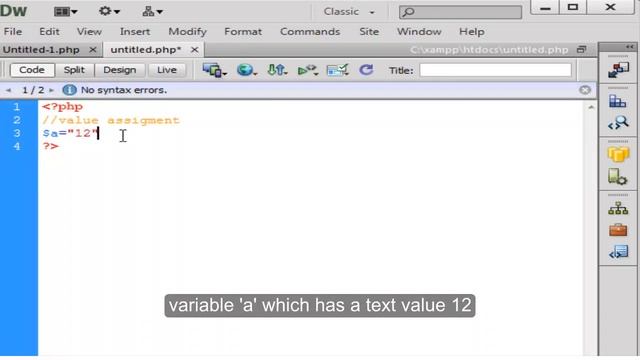This screenshot has height=360, width=640.
Task: Click the //value assigment comment line
Action: [111, 120]
